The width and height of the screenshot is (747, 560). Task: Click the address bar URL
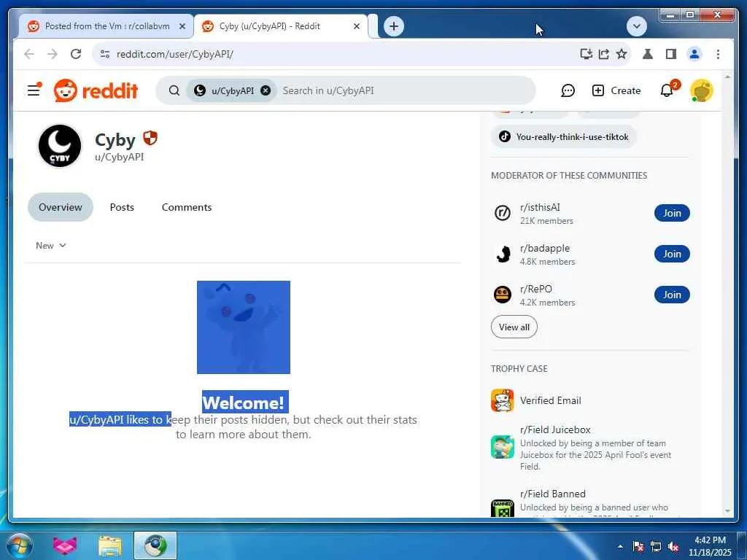175,54
